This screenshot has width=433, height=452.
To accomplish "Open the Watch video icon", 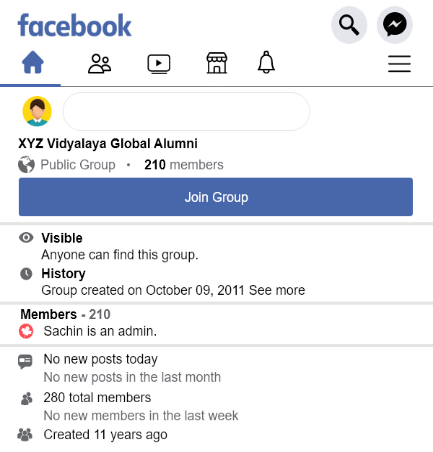I will pyautogui.click(x=159, y=64).
